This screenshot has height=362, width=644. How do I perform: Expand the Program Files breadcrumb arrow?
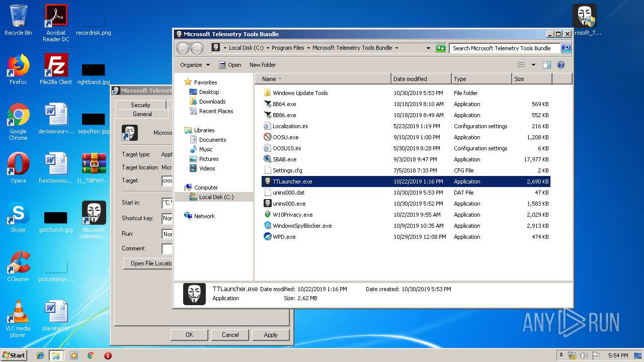[x=308, y=48]
